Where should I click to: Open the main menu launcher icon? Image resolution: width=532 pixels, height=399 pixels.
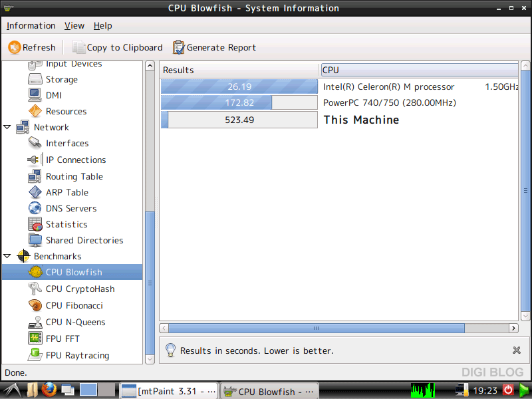pyautogui.click(x=12, y=390)
